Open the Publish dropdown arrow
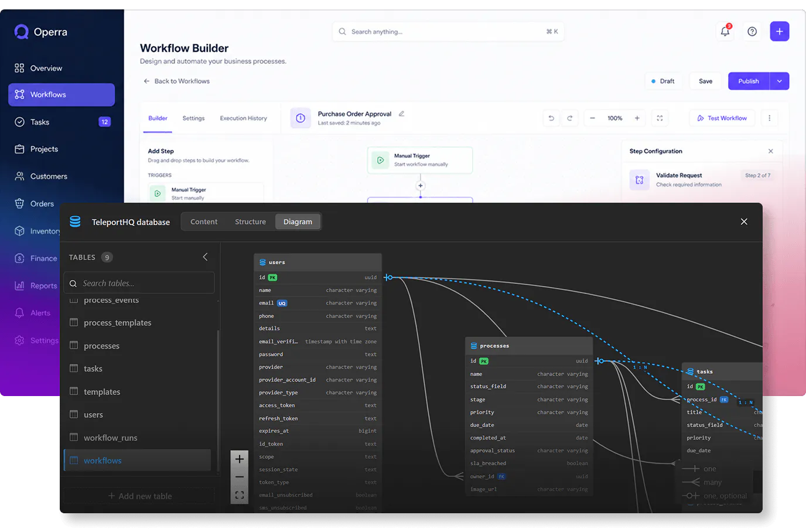Viewport: 806px width, 532px height. tap(780, 81)
